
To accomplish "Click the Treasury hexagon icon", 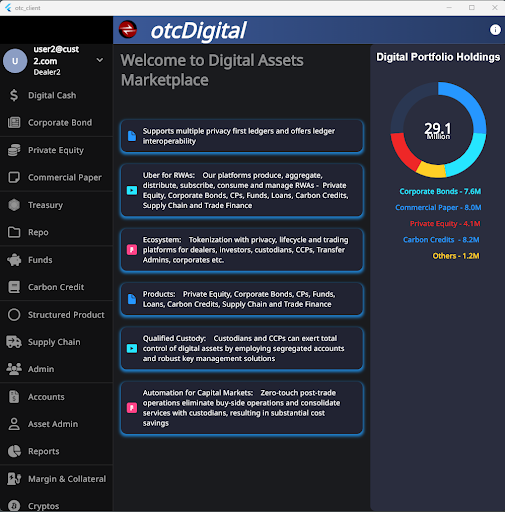I will tap(14, 205).
